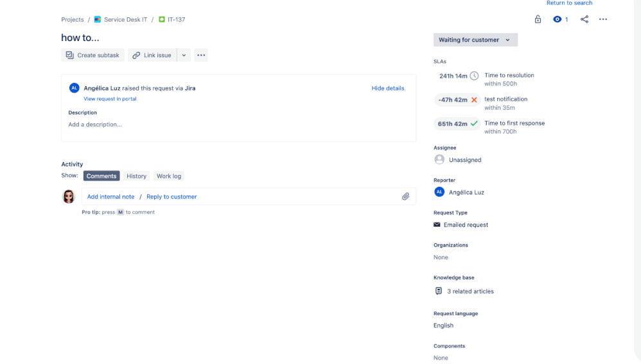Image resolution: width=641 pixels, height=364 pixels.
Task: Click the Projects breadcrumb
Action: [73, 19]
